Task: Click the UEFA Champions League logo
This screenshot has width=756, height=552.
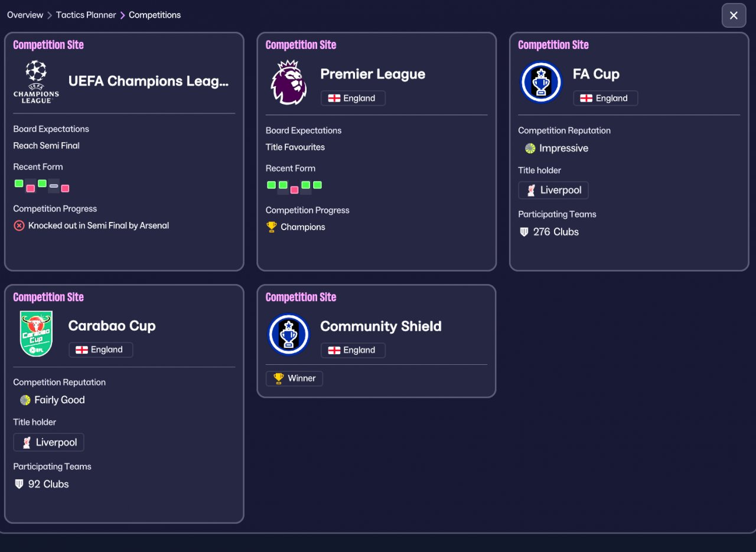Action: (x=36, y=81)
